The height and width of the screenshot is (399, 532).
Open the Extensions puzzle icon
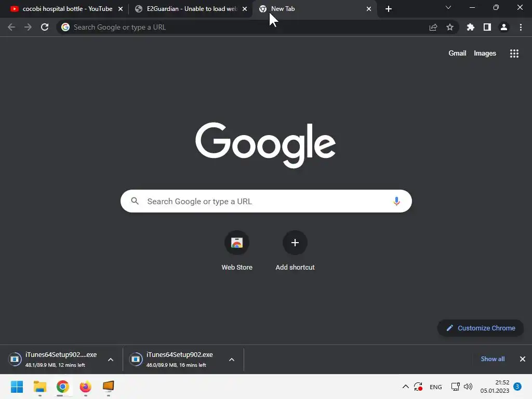tap(471, 27)
